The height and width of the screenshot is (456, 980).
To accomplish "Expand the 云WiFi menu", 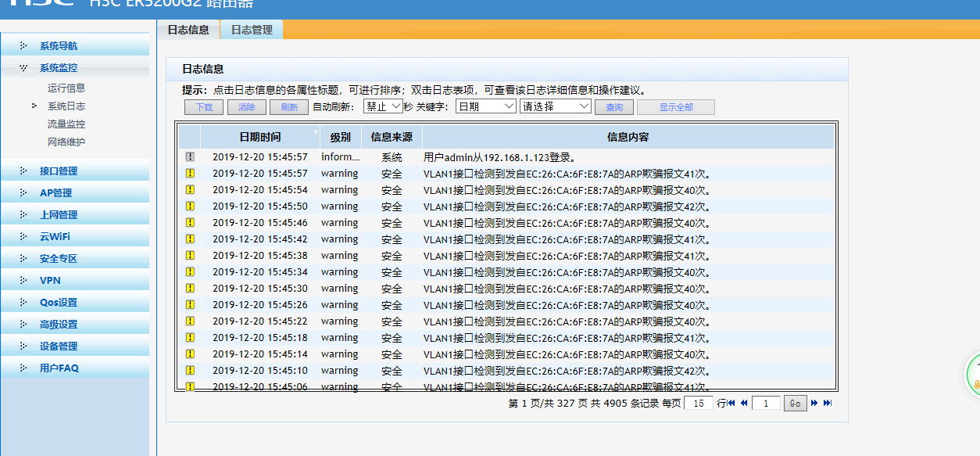I will click(75, 237).
